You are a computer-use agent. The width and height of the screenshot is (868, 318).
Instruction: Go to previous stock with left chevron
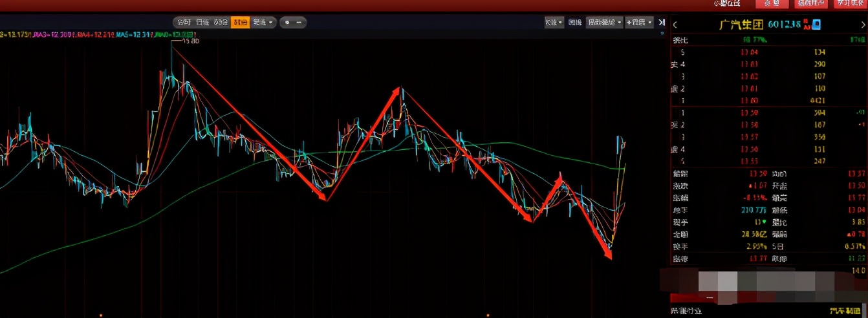675,25
